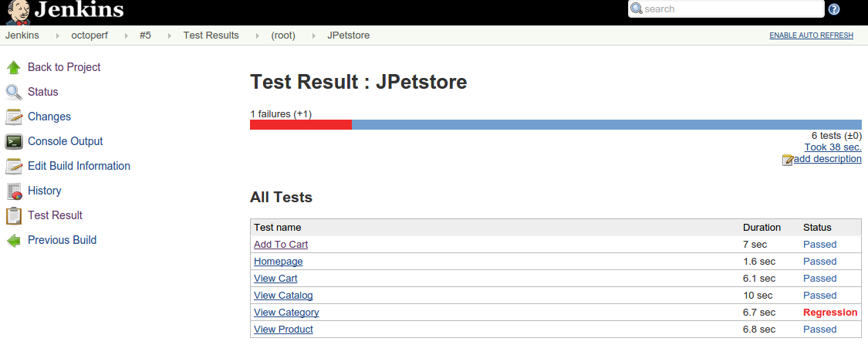Open the search help question mark icon
Viewport: 868px width, 345px height.
834,8
